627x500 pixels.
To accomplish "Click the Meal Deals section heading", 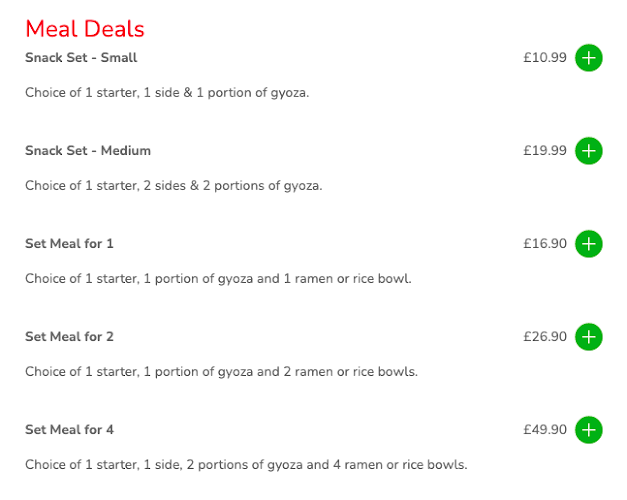I will (x=85, y=29).
